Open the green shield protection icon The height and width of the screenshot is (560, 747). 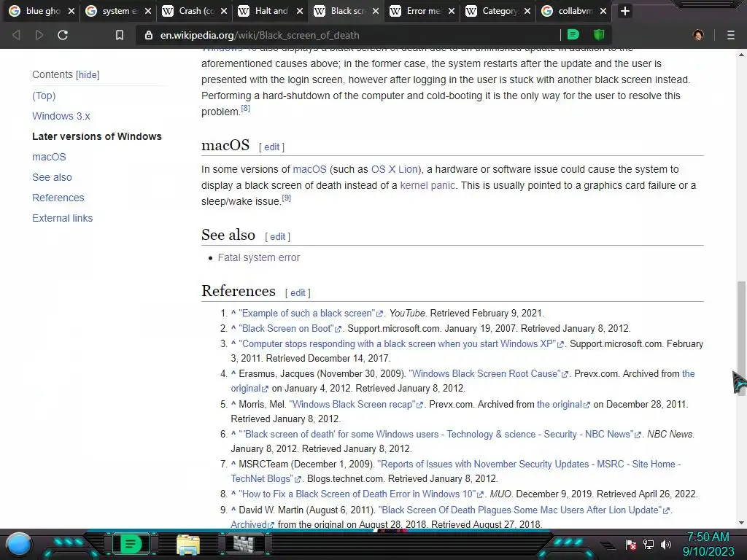click(599, 35)
